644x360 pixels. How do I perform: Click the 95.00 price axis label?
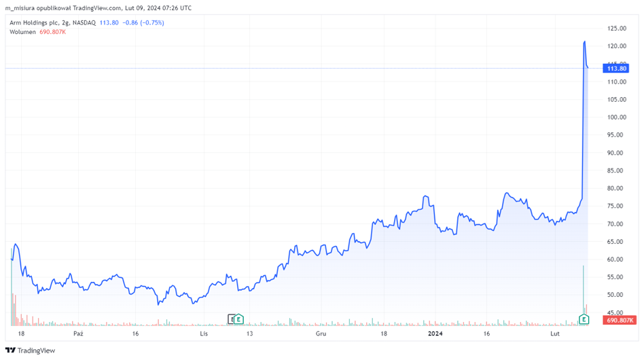pos(616,134)
